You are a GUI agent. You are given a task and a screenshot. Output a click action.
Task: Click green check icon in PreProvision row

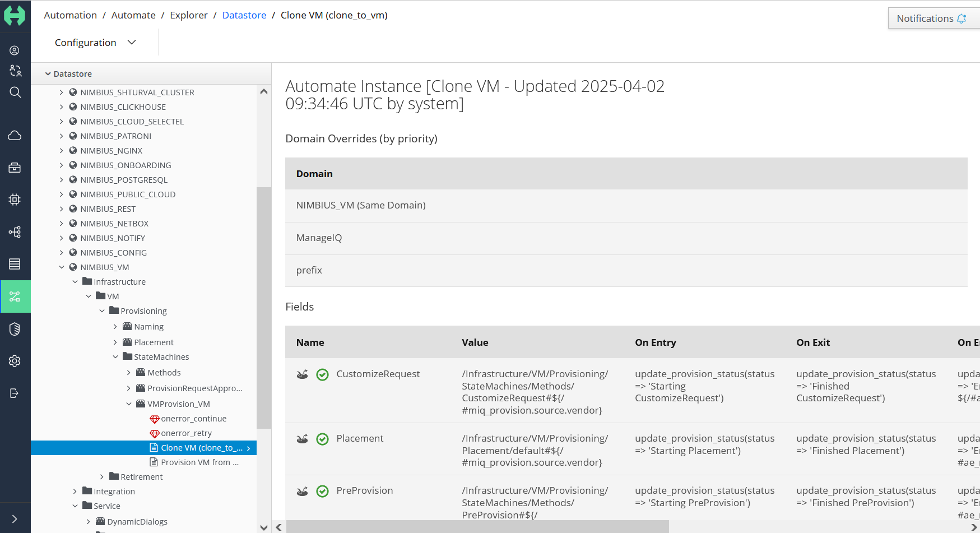(x=322, y=491)
